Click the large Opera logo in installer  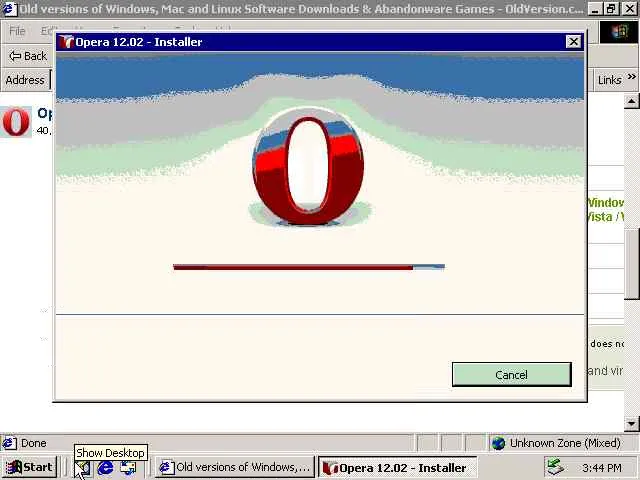[x=309, y=167]
